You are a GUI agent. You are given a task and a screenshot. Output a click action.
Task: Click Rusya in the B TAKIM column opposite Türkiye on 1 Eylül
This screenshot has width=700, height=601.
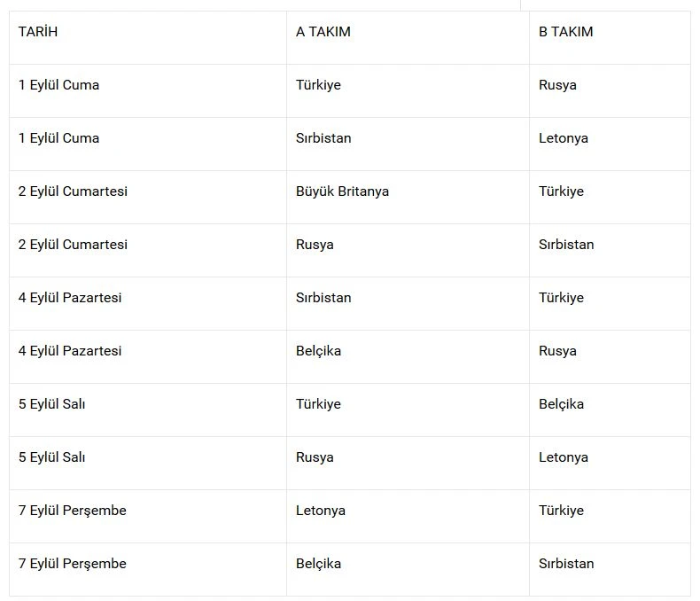coord(557,85)
